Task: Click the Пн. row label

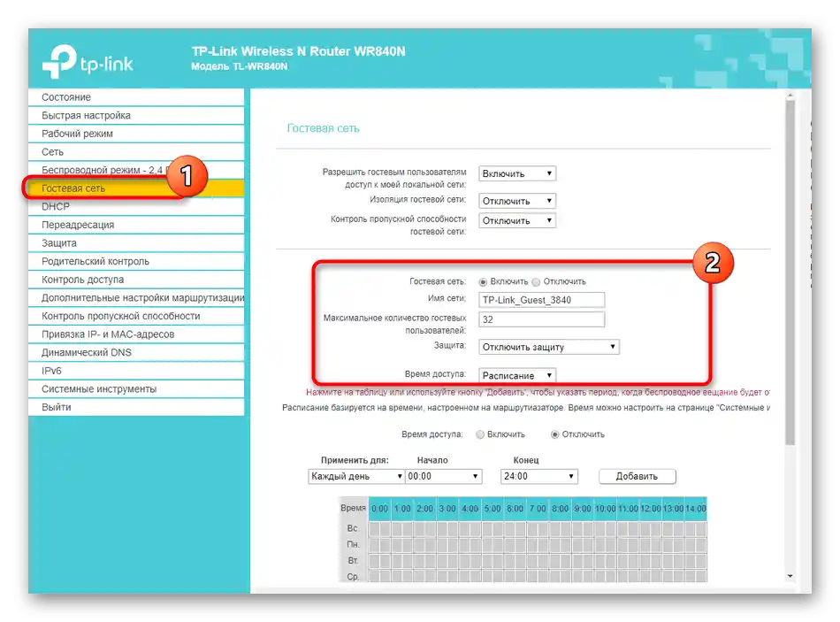Action: (x=353, y=544)
